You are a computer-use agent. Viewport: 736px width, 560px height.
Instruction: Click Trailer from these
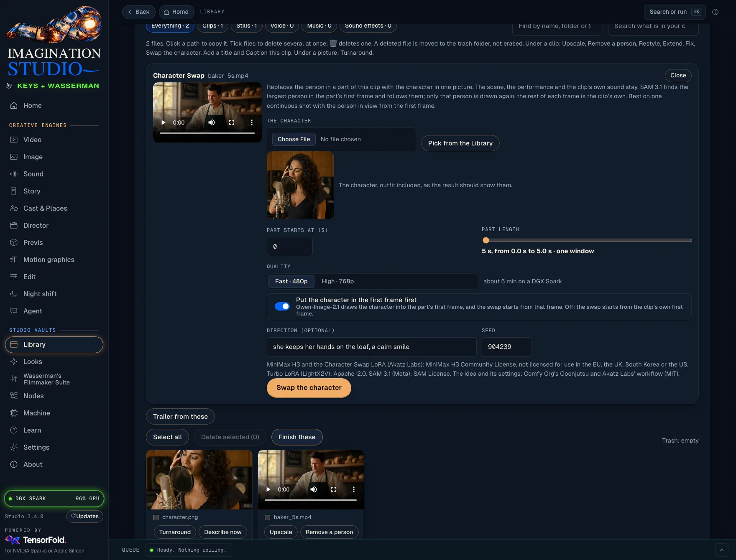[x=180, y=416]
